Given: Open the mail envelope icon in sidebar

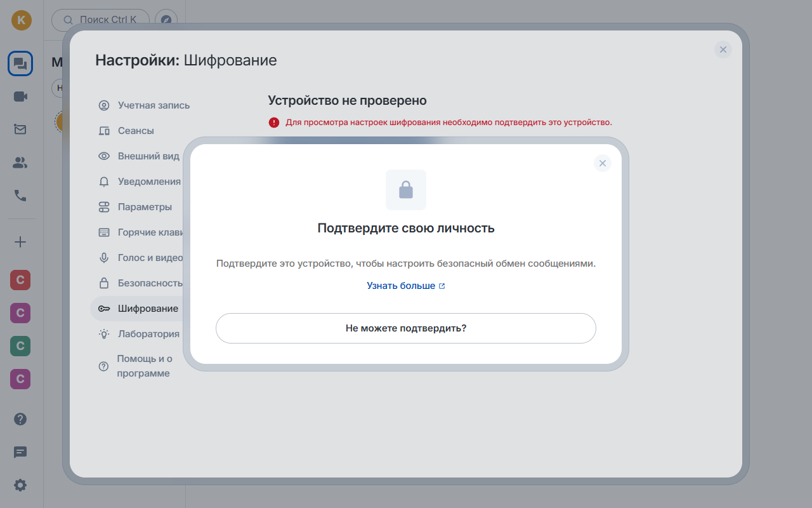Looking at the screenshot, I should coord(20,130).
